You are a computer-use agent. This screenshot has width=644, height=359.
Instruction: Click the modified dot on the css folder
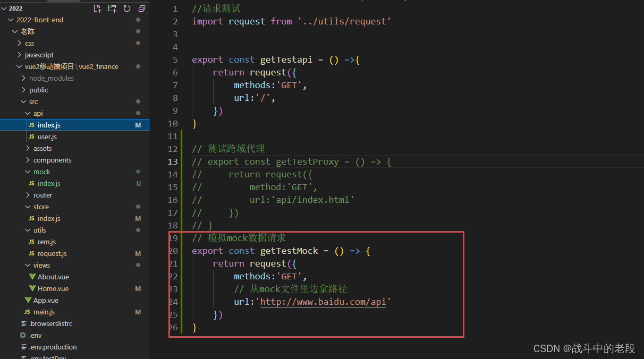pyautogui.click(x=138, y=43)
